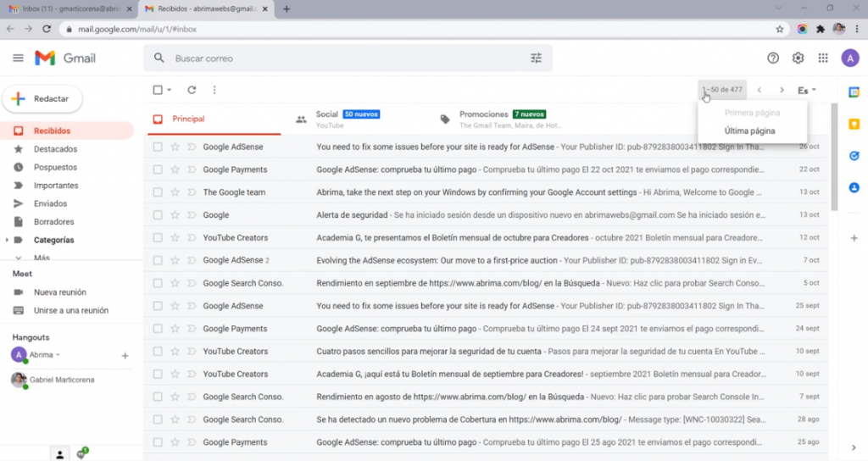Select the Alerta de seguridad email checkbox

pos(158,214)
